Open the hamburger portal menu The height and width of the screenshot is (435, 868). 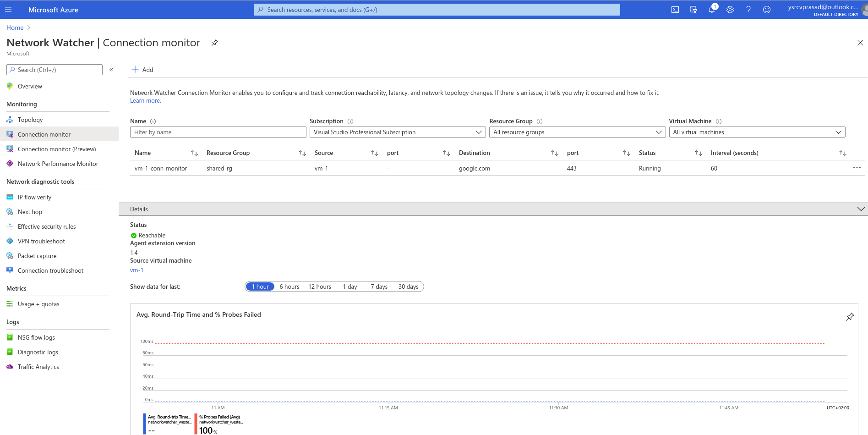click(8, 10)
